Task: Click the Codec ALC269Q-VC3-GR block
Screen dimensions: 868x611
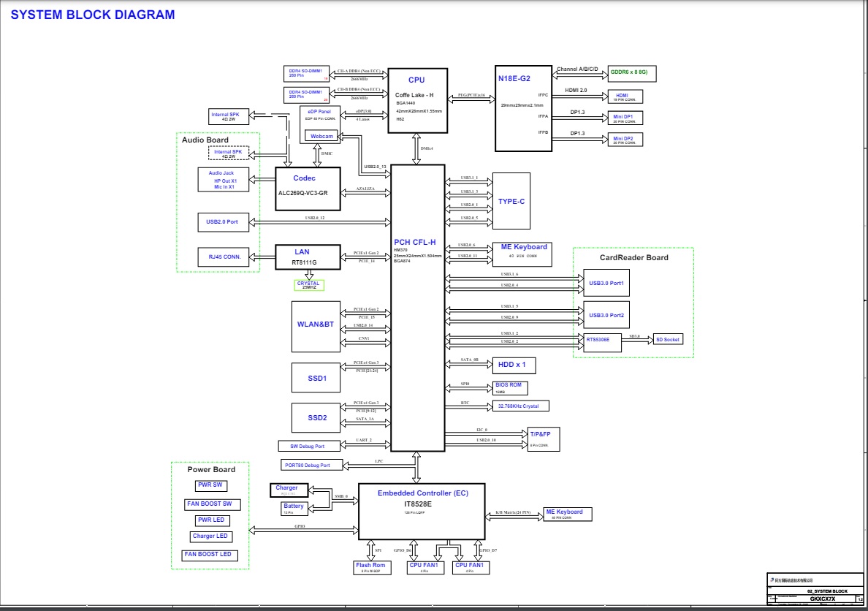Action: coord(308,189)
